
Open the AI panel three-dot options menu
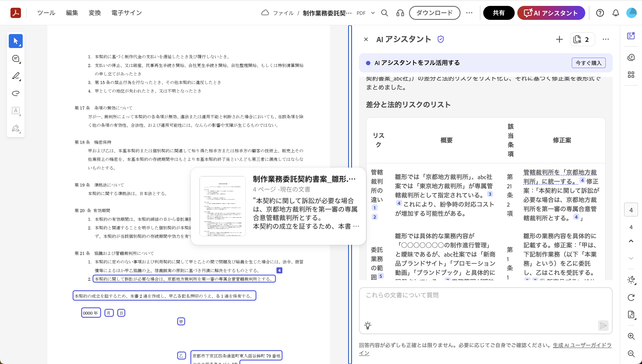click(x=606, y=39)
